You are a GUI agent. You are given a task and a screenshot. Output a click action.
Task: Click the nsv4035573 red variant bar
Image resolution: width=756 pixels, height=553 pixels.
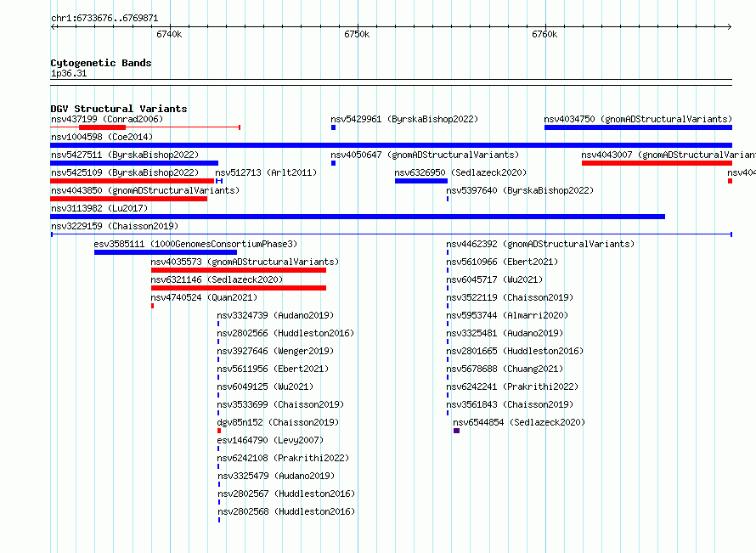(x=239, y=270)
